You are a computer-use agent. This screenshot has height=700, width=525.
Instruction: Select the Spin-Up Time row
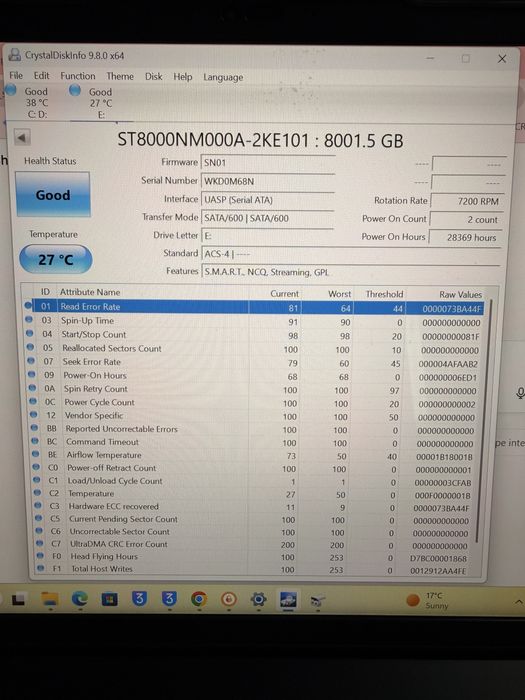coord(254,321)
